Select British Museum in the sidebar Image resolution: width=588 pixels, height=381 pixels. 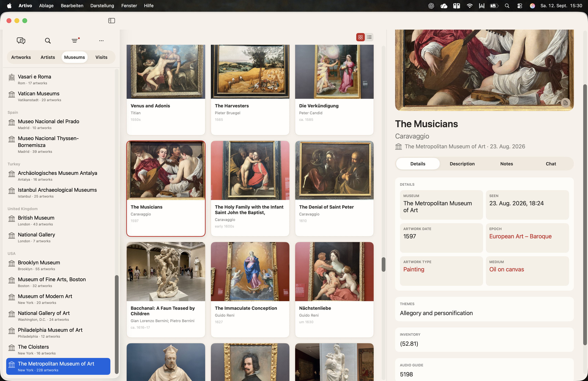(x=58, y=221)
